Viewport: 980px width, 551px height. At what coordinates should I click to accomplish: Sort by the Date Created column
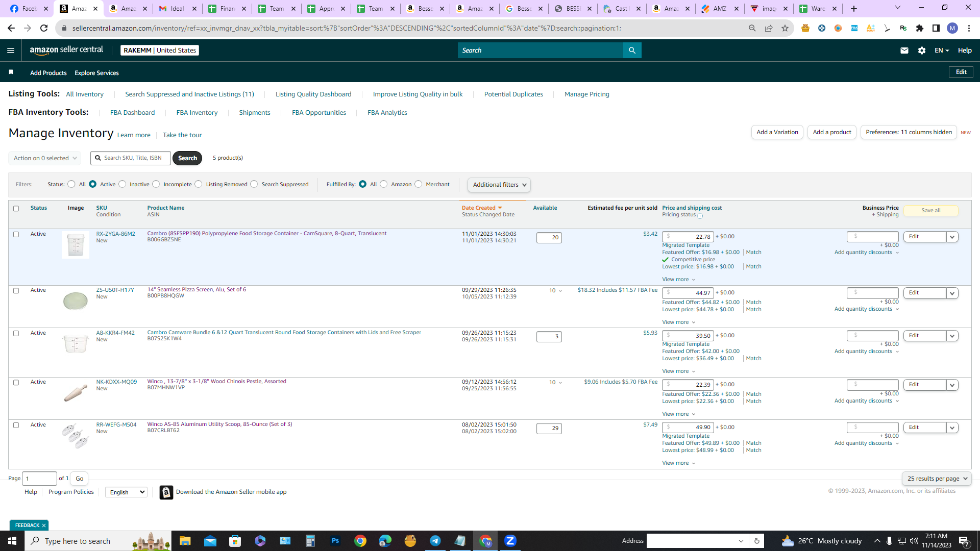coord(482,208)
